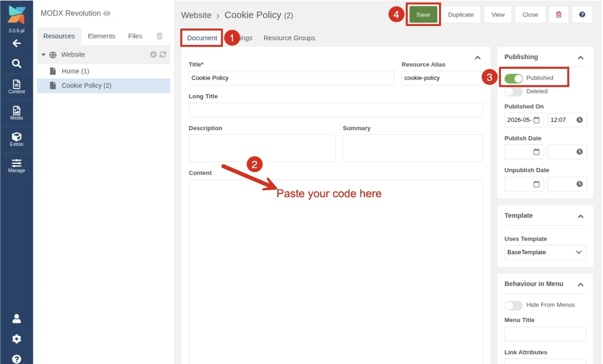Collapse the Publishing panel
Screen dimensions: 603x364
[x=581, y=57]
